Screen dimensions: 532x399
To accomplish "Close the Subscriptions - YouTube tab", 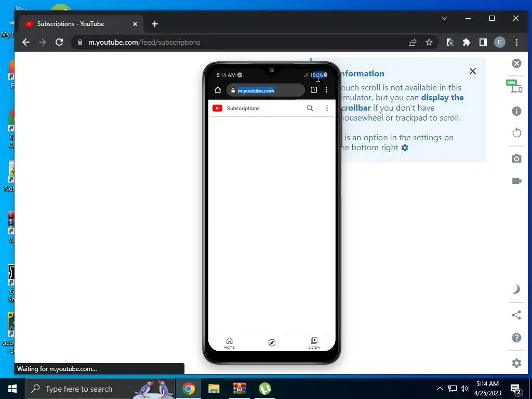I will click(135, 24).
